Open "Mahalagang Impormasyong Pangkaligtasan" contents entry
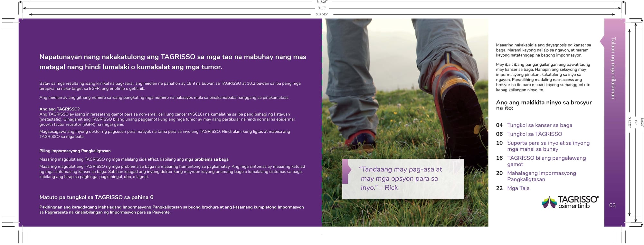Screen dimensions: 644x245 (x=542, y=176)
